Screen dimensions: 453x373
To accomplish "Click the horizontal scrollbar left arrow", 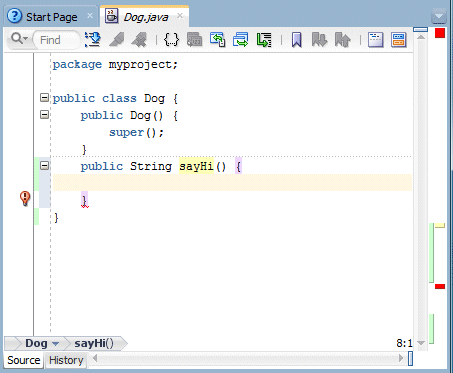I will [95, 358].
